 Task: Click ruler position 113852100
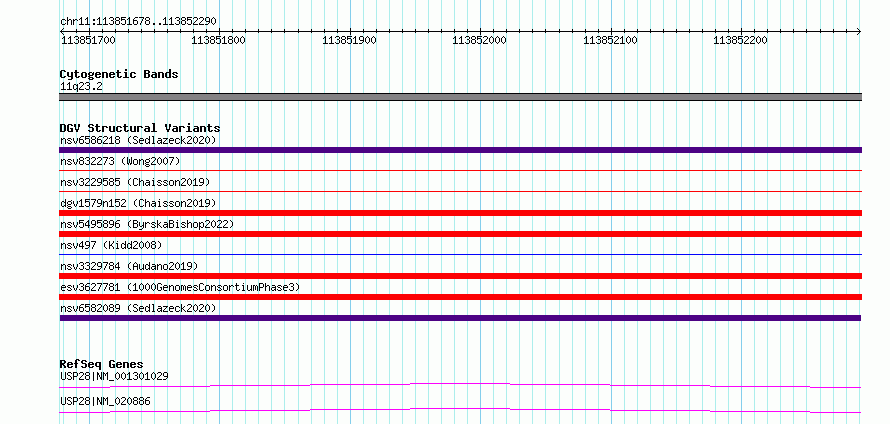[x=610, y=40]
